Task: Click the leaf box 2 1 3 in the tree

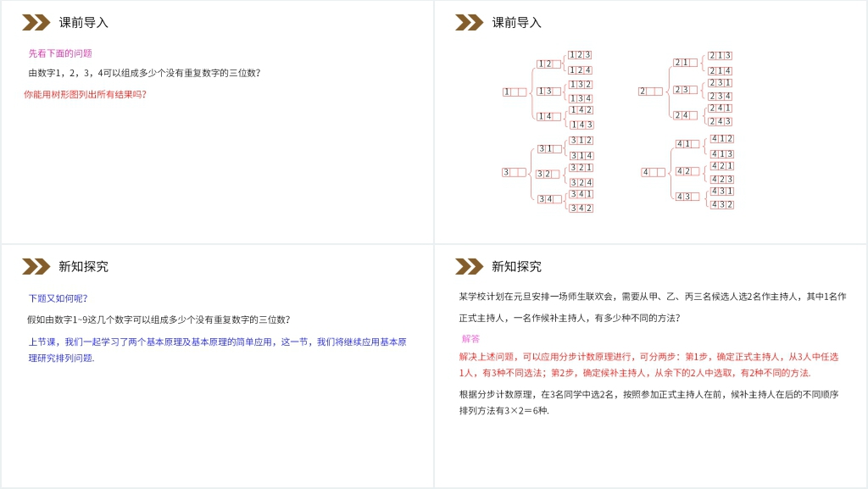Action: [721, 56]
